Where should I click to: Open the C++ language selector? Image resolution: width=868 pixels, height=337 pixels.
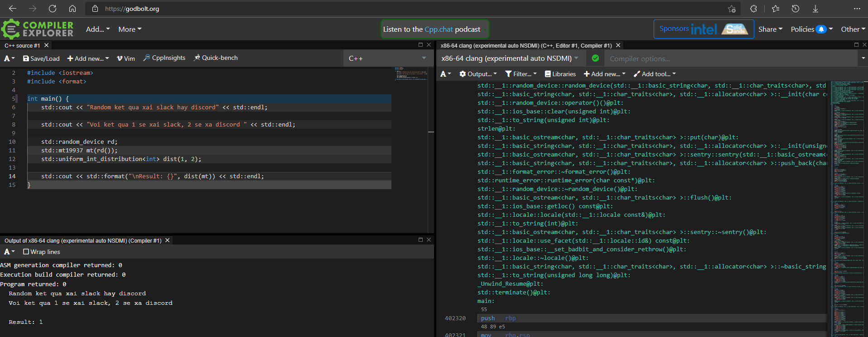(387, 58)
